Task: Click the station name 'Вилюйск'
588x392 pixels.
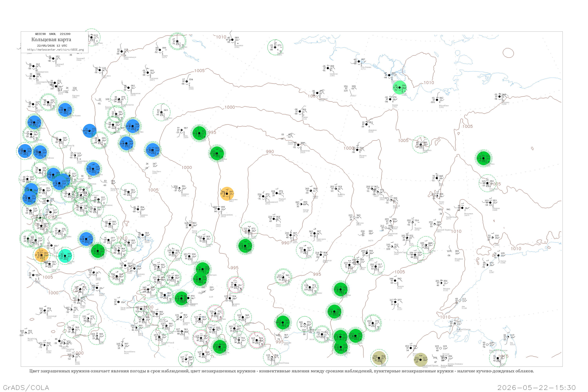Action: tap(341, 194)
